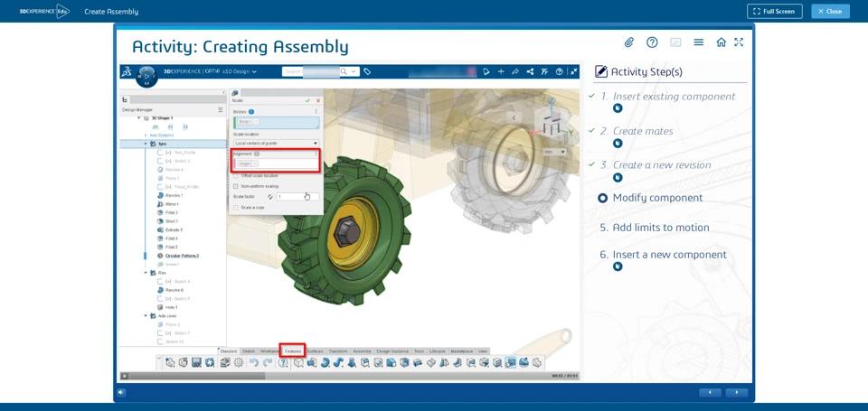Collapse the Design Manager panel with left chevron
This screenshot has width=868, height=411.
pyautogui.click(x=223, y=92)
